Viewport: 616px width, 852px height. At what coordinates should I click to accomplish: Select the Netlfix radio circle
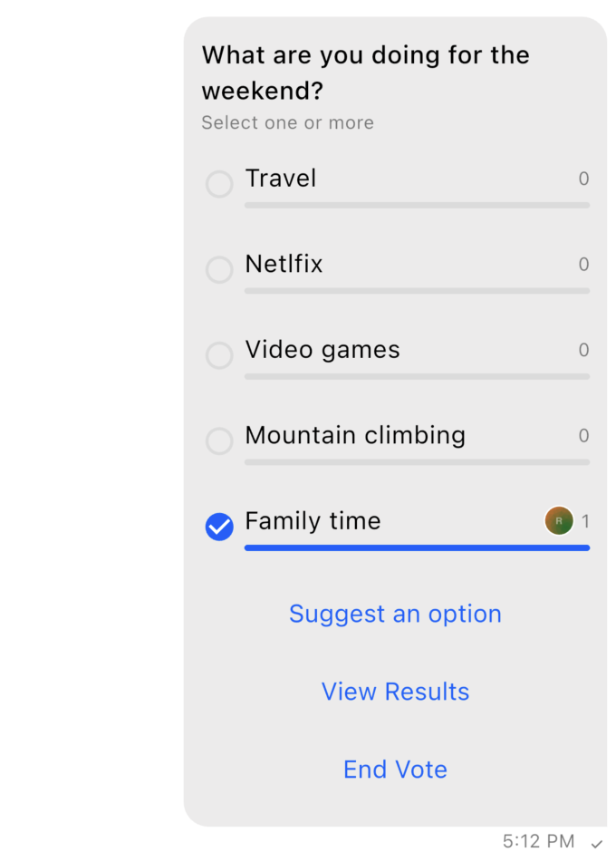219,270
